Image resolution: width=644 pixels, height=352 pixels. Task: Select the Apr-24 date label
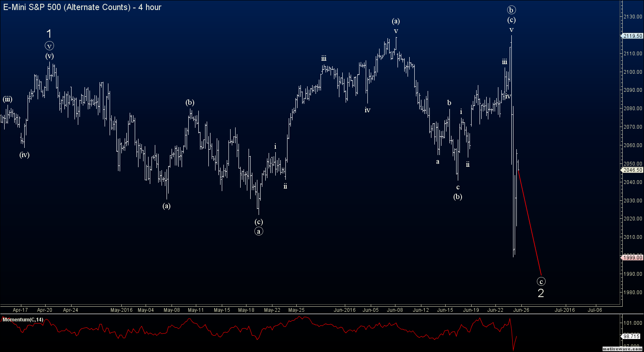70,311
